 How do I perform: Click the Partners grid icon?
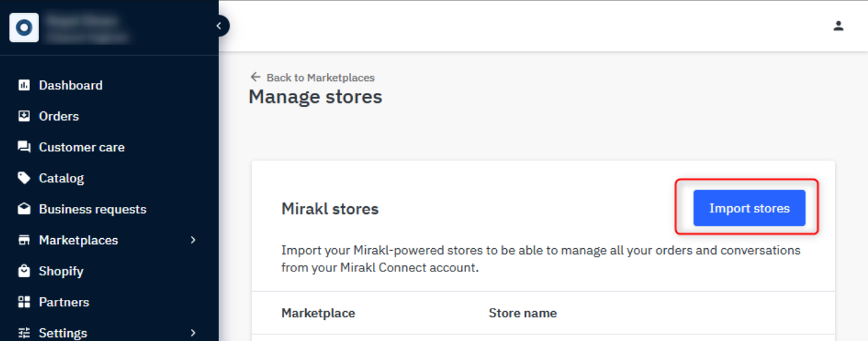tap(24, 302)
